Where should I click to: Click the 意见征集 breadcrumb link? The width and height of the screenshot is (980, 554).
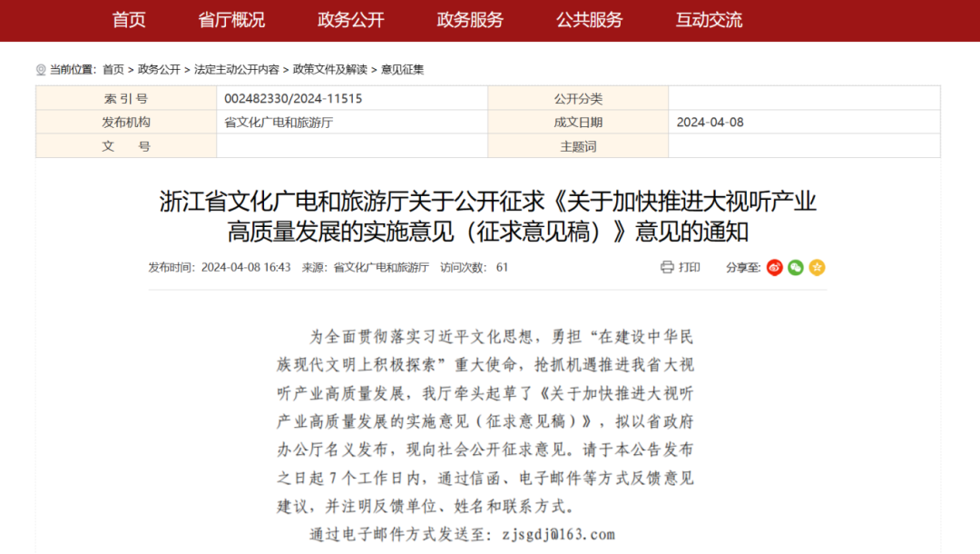pos(402,70)
